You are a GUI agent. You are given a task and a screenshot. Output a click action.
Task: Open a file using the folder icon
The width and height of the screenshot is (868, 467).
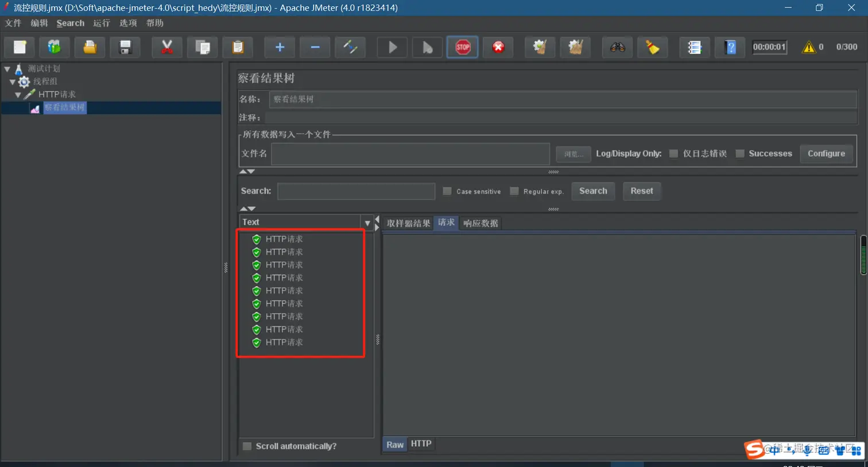coord(90,47)
